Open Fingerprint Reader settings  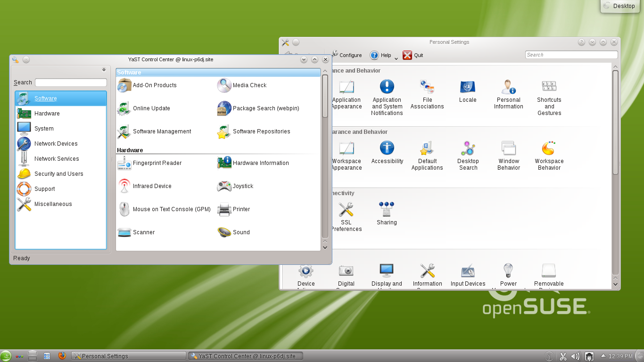149,163
